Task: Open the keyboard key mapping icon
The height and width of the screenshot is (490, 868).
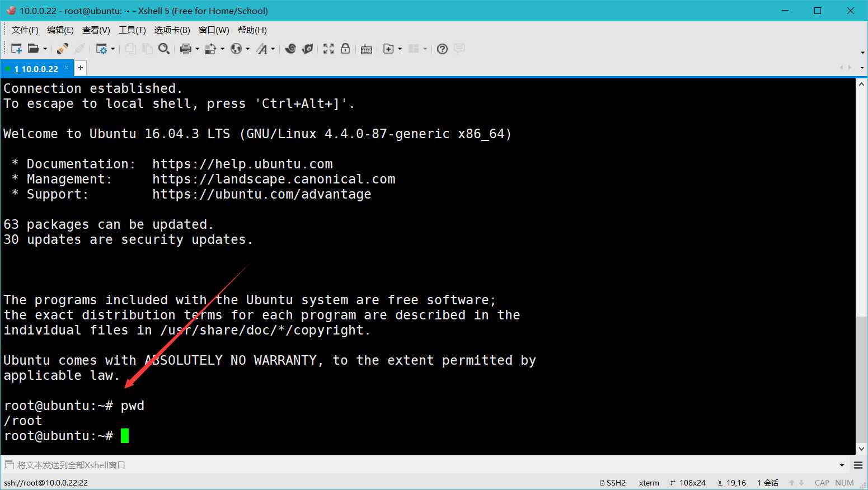Action: tap(367, 49)
